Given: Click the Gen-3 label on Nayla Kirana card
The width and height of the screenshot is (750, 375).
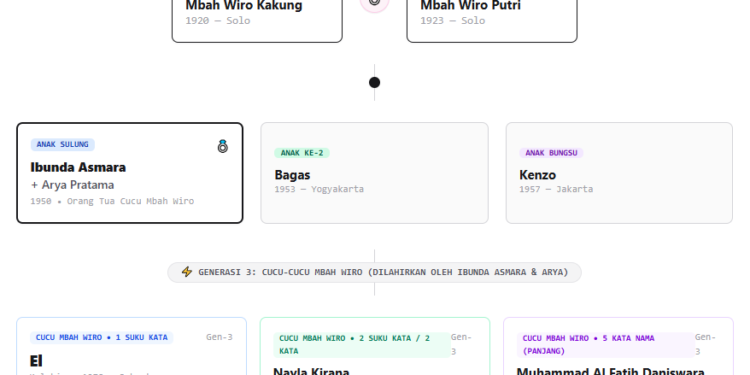Looking at the screenshot, I should pyautogui.click(x=461, y=344).
